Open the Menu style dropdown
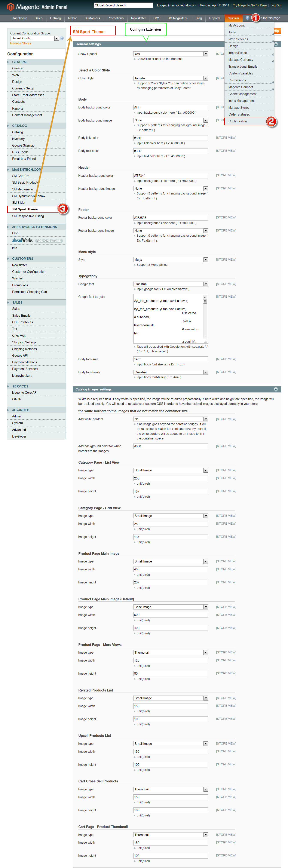The height and width of the screenshot is (868, 288). click(x=171, y=260)
